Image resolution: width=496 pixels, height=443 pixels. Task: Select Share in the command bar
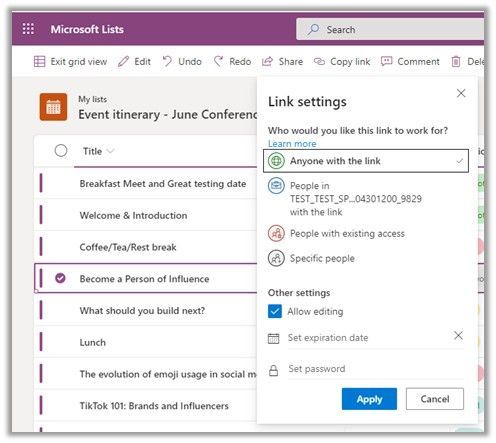click(x=282, y=61)
